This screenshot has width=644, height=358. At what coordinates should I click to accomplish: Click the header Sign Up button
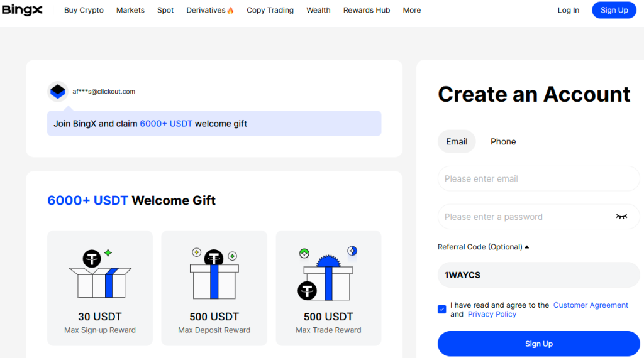coord(614,10)
